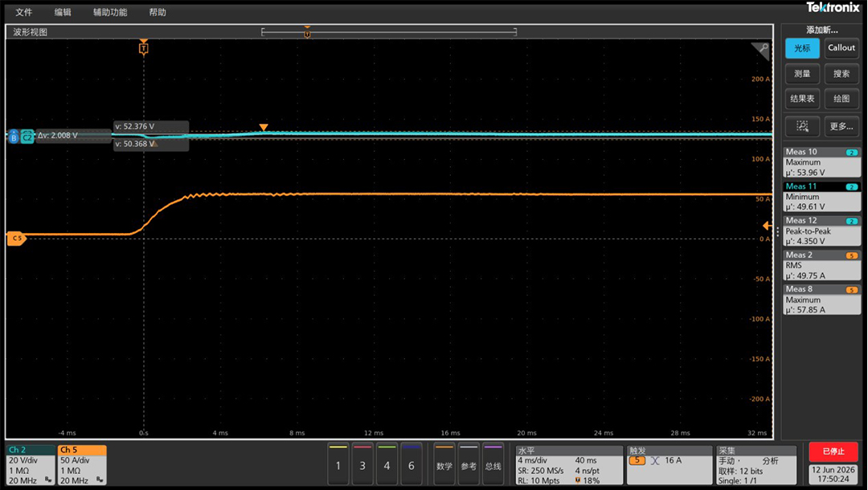The width and height of the screenshot is (868, 490).
Task: Click the 绘图 plot button
Action: (x=841, y=99)
